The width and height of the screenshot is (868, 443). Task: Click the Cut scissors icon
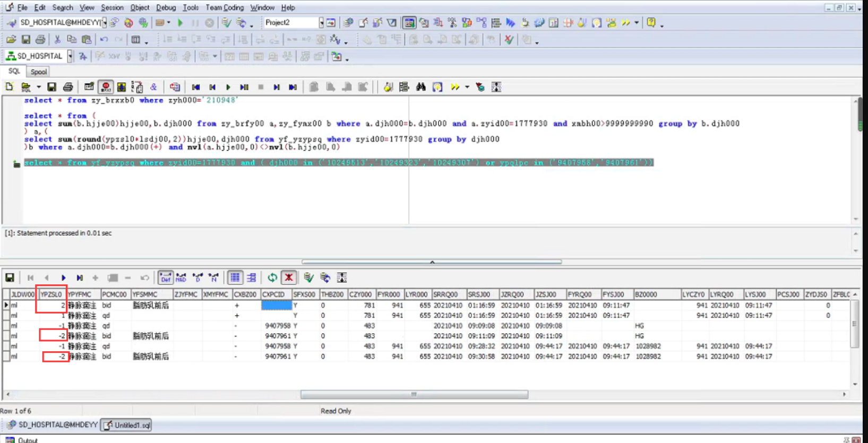pyautogui.click(x=57, y=40)
